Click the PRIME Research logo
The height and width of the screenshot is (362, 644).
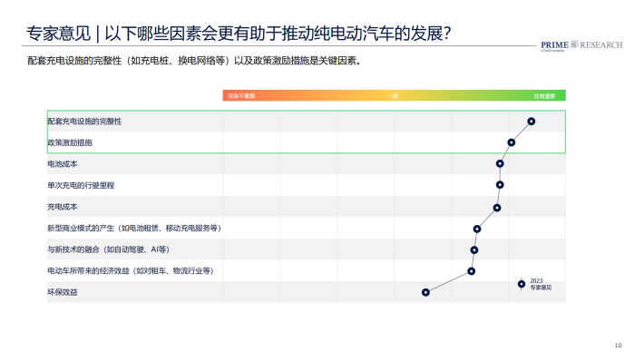581,45
